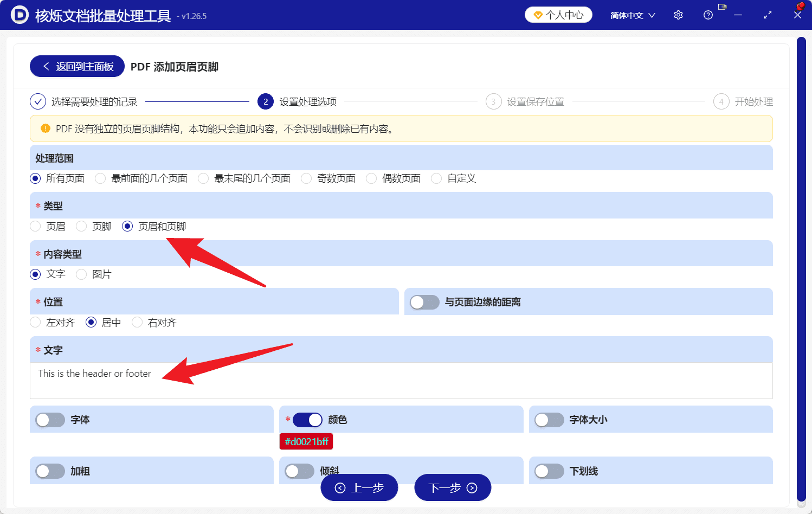Screen dimensions: 812x514
Task: Click 上一步 previous step button
Action: coord(359,488)
